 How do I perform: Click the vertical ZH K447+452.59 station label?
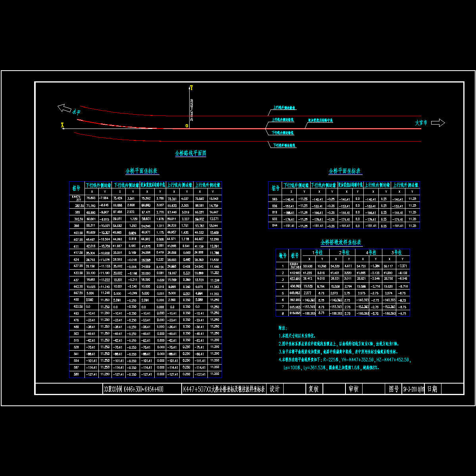tap(192, 110)
